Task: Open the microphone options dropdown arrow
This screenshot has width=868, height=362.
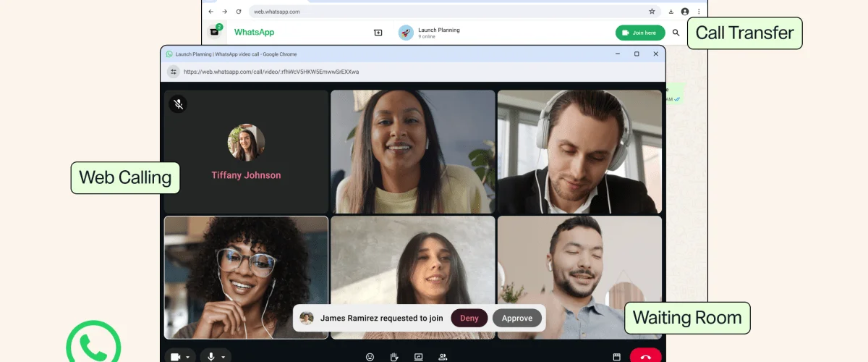Action: tap(223, 357)
